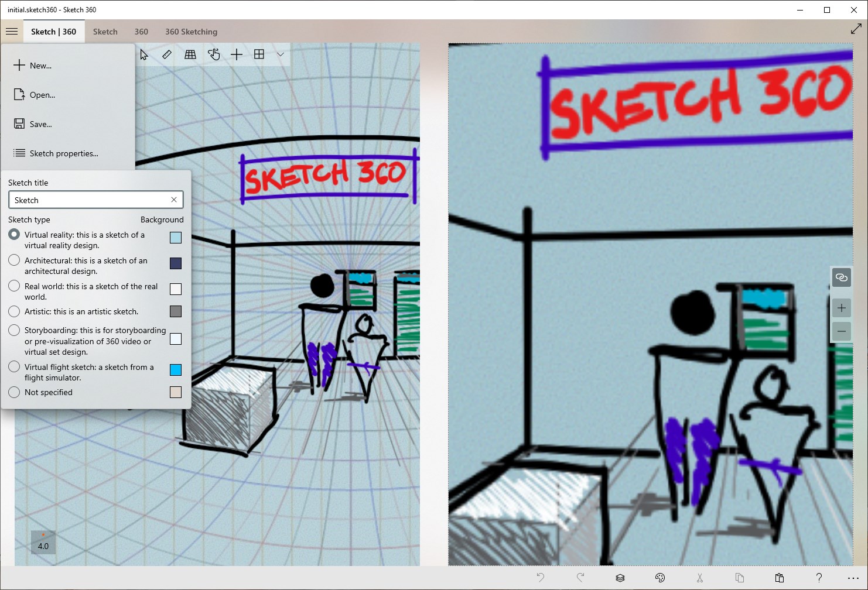Select the Architectural sketch type
868x590 pixels.
pyautogui.click(x=13, y=260)
